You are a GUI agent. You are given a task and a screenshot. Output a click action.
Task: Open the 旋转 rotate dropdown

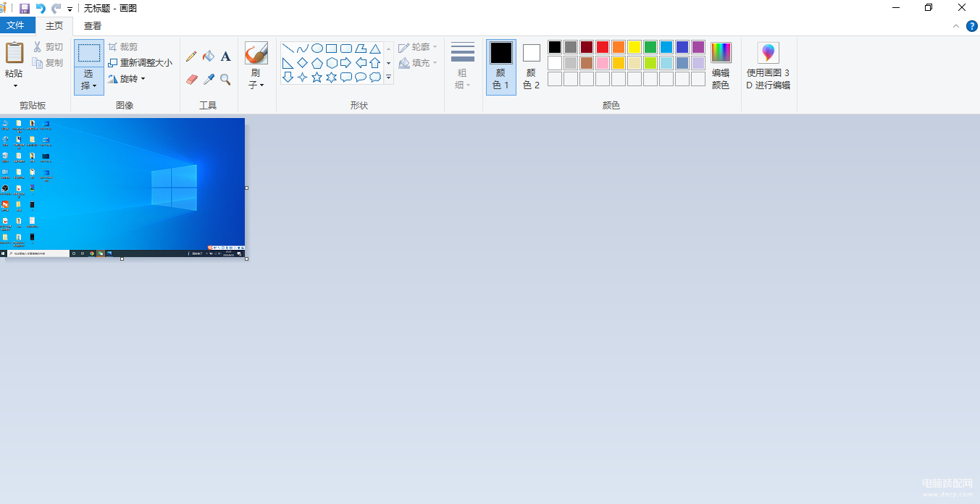143,79
